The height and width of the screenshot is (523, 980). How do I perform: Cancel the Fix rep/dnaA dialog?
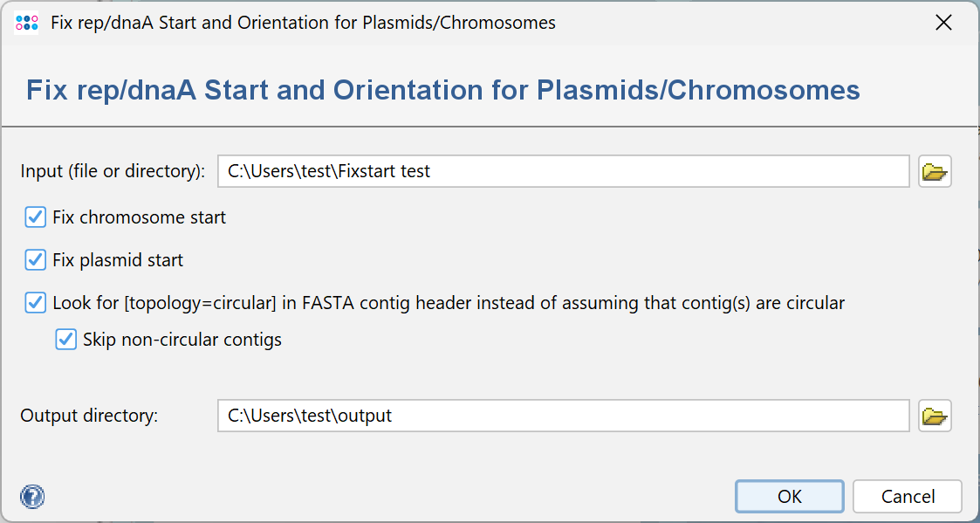[908, 497]
